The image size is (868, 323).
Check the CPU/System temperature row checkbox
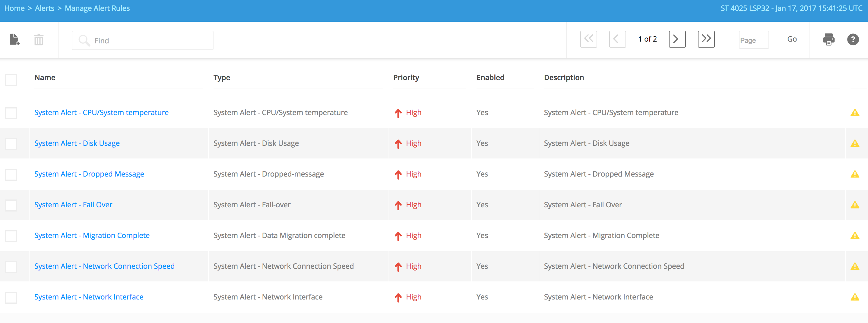point(11,113)
